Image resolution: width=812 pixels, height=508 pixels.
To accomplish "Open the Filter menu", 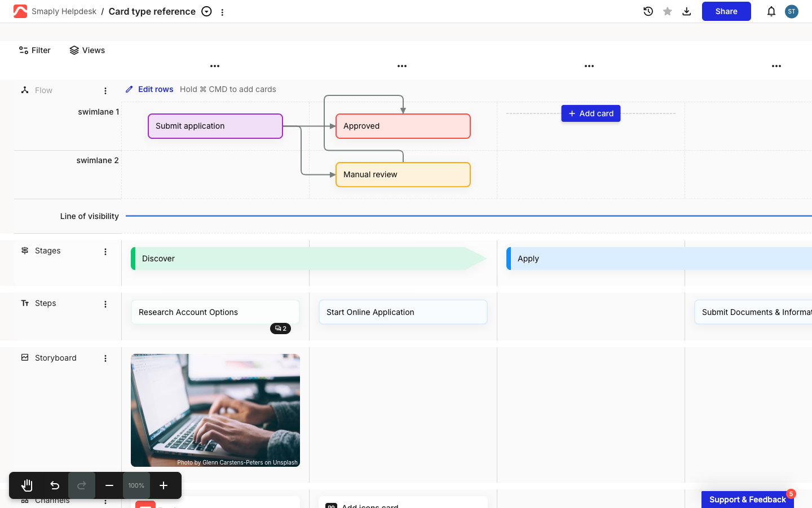I will 35,50.
